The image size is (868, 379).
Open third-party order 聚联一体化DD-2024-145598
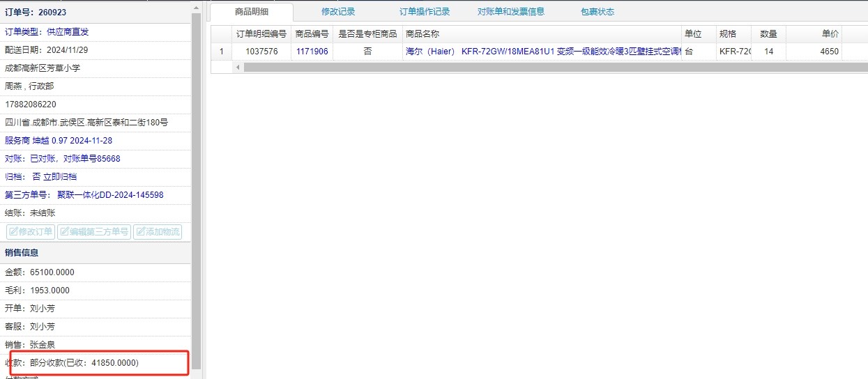pyautogui.click(x=110, y=195)
